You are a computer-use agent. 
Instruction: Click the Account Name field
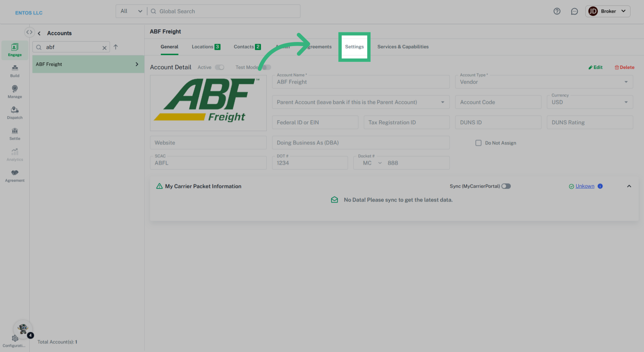pyautogui.click(x=361, y=82)
